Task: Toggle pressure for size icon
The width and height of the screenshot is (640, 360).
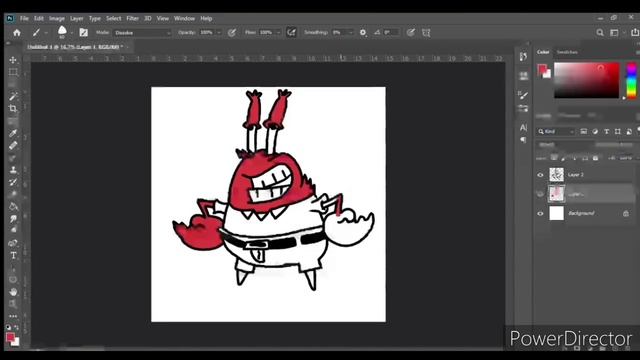Action: pyautogui.click(x=411, y=33)
